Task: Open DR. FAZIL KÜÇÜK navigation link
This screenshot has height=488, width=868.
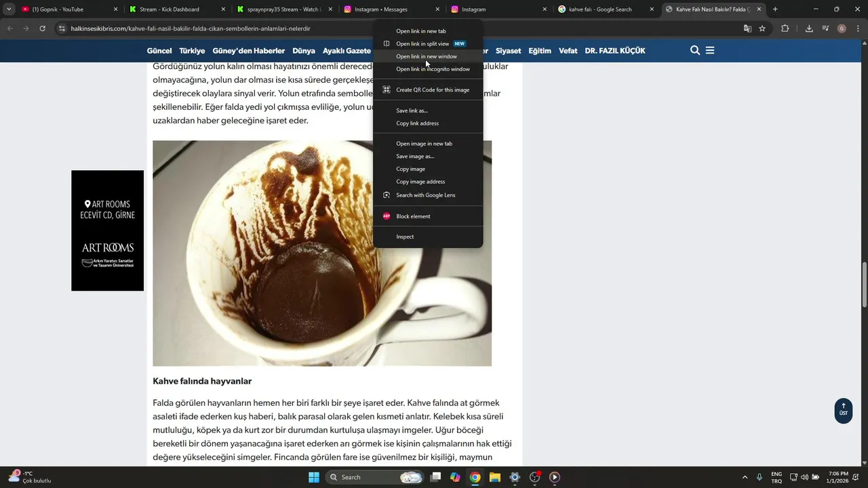Action: click(x=615, y=51)
